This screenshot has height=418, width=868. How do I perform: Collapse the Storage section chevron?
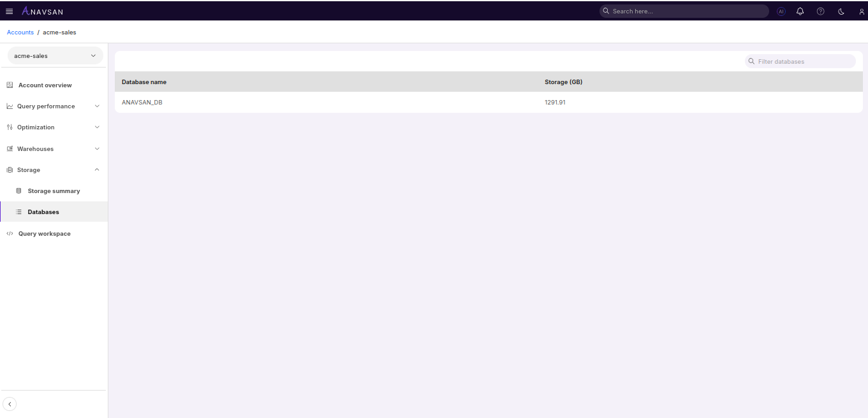click(96, 169)
